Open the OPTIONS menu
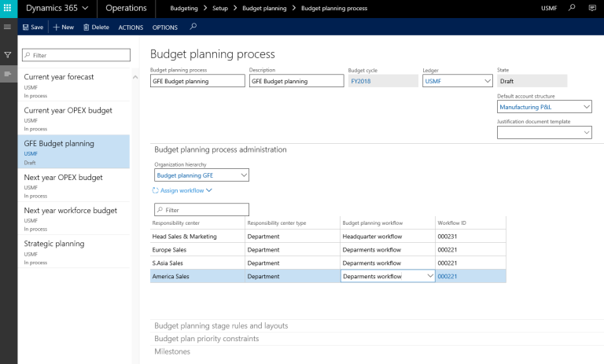This screenshot has height=364, width=604. click(x=165, y=27)
